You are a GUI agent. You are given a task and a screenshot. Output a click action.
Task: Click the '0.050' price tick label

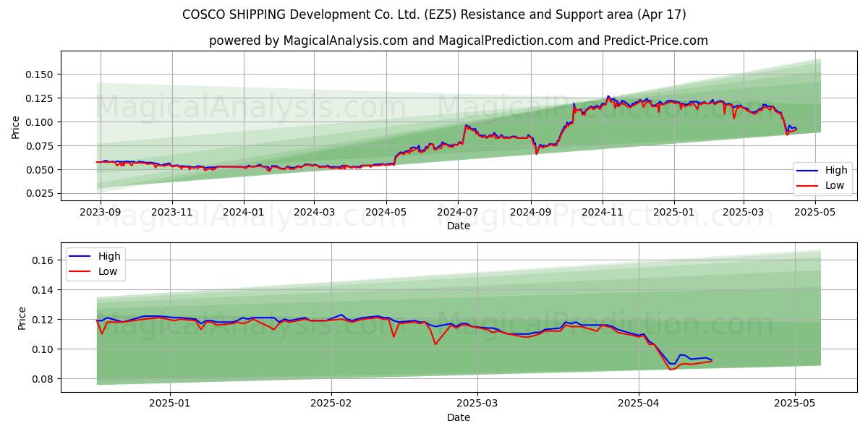point(40,170)
